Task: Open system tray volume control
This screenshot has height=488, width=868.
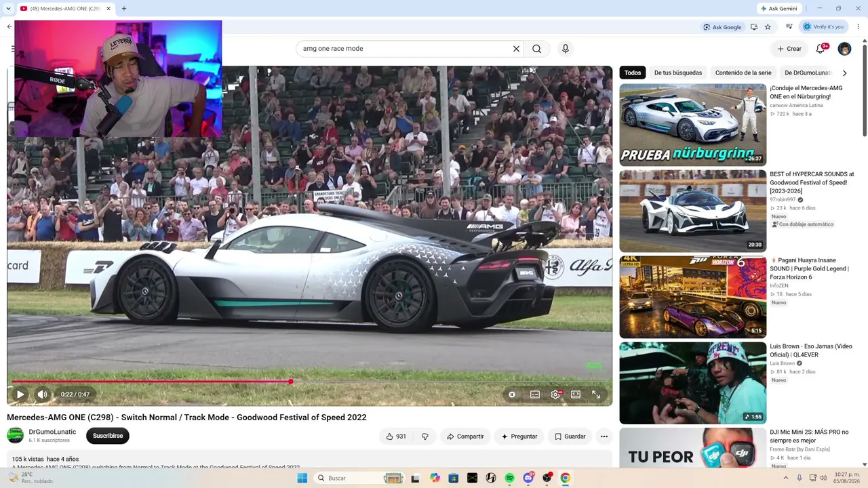Action: (x=823, y=478)
